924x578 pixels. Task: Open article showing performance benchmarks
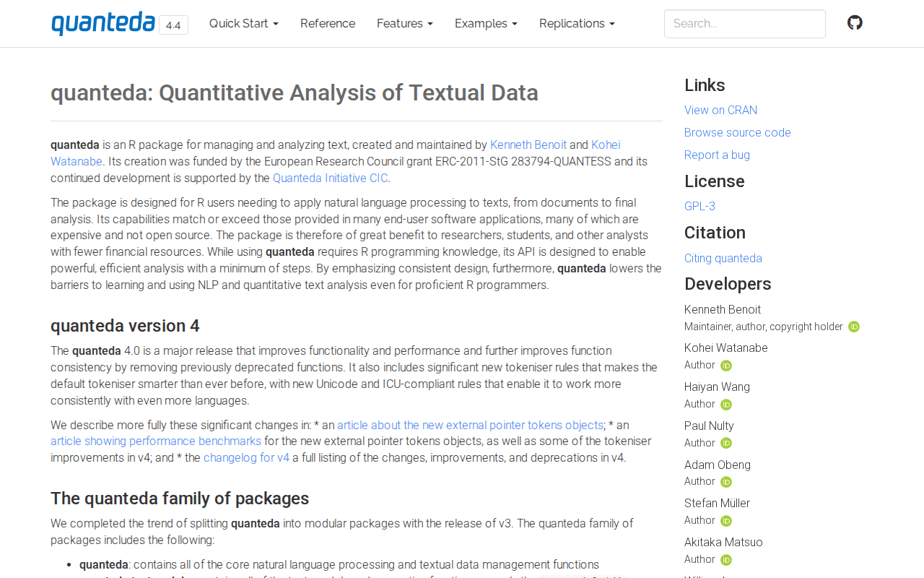[156, 441]
